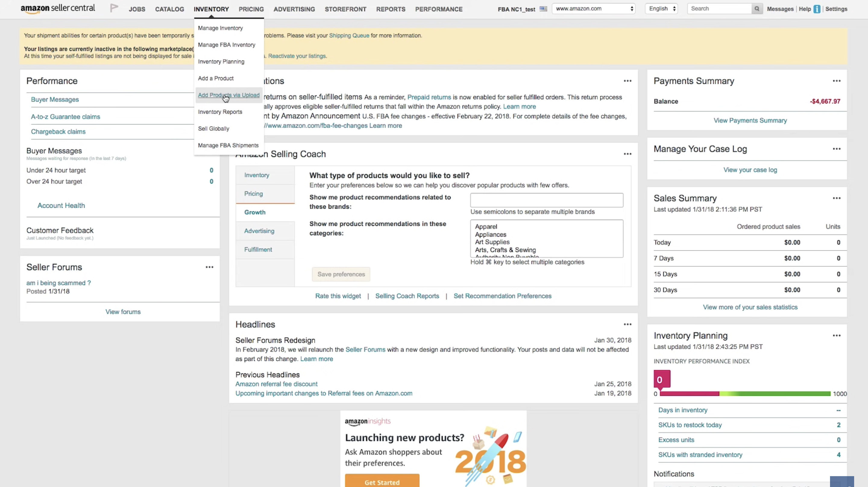Click the Inventory Performance Index 0 marker
Viewport: 868px width, 487px height.
(x=662, y=379)
